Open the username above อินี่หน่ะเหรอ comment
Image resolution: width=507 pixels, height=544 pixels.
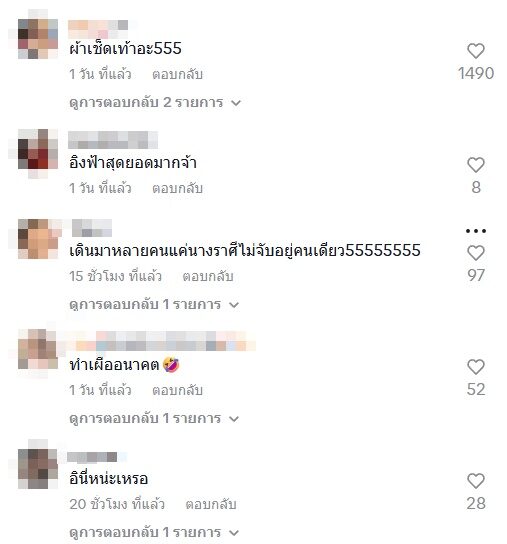92,457
